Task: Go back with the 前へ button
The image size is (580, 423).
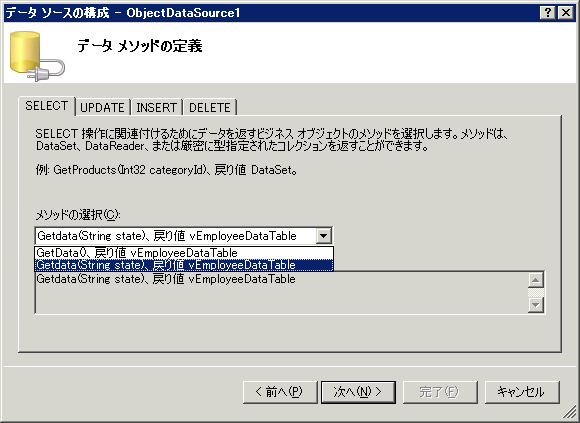Action: click(x=280, y=392)
